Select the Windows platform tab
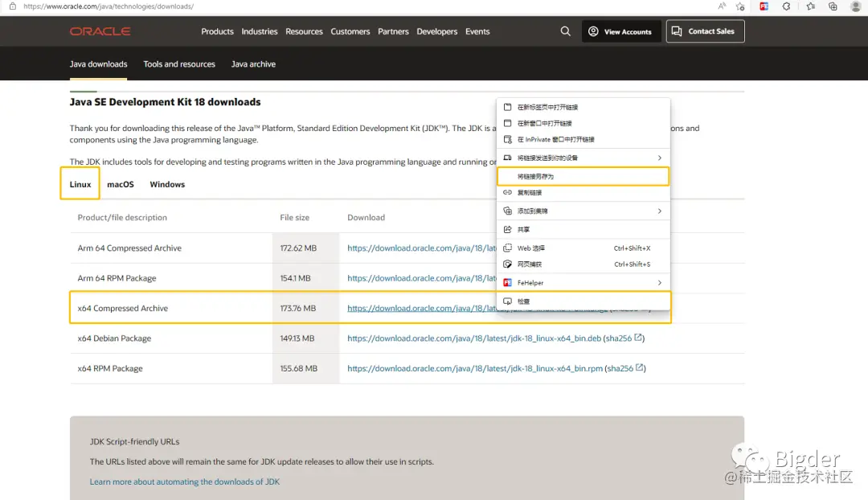The image size is (868, 500). [167, 184]
